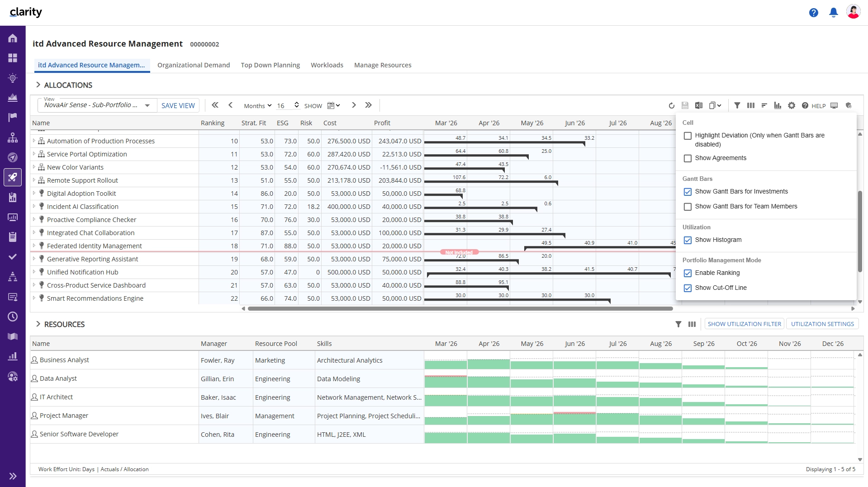Click SAVE VIEW
868x487 pixels.
click(x=178, y=105)
